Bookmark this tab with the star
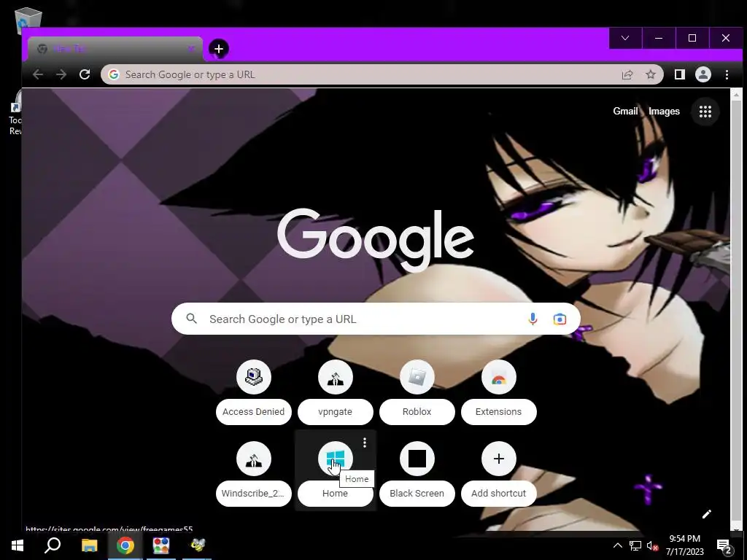The height and width of the screenshot is (560, 747). 651,74
